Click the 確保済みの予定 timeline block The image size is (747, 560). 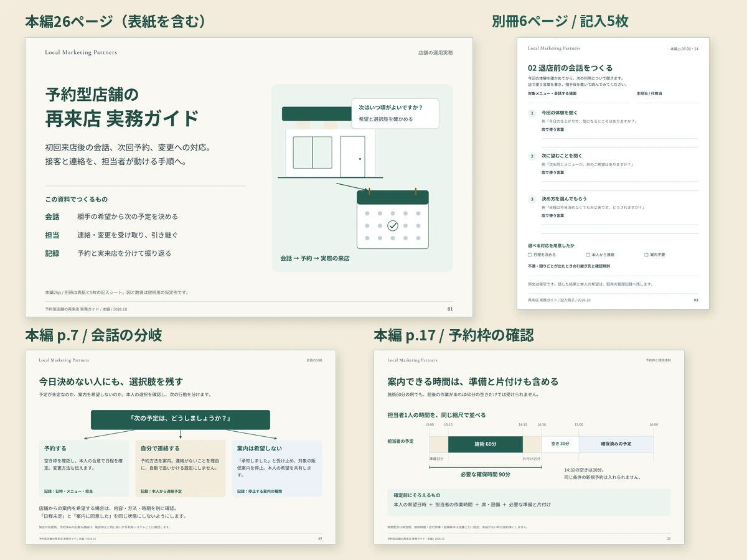616,444
